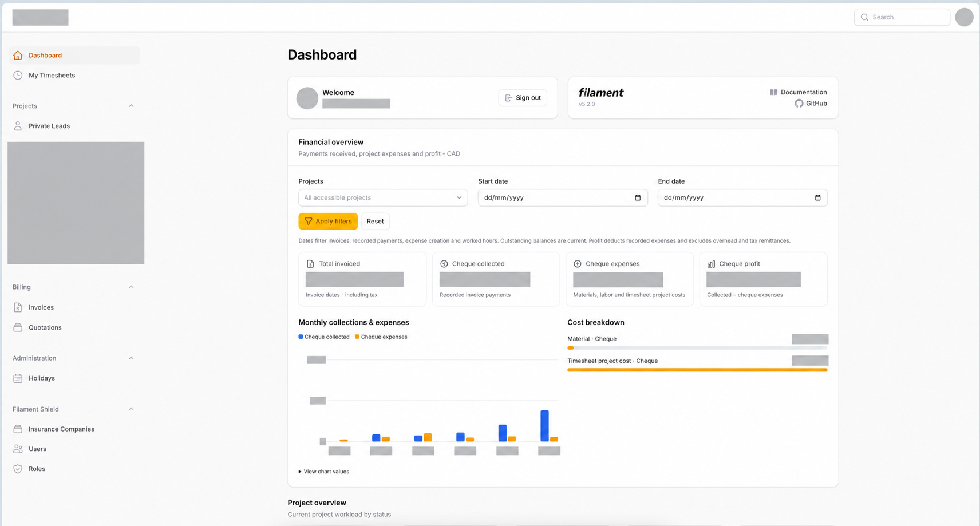The width and height of the screenshot is (980, 526).
Task: Click the Welcome widget avatar circle
Action: (x=307, y=98)
